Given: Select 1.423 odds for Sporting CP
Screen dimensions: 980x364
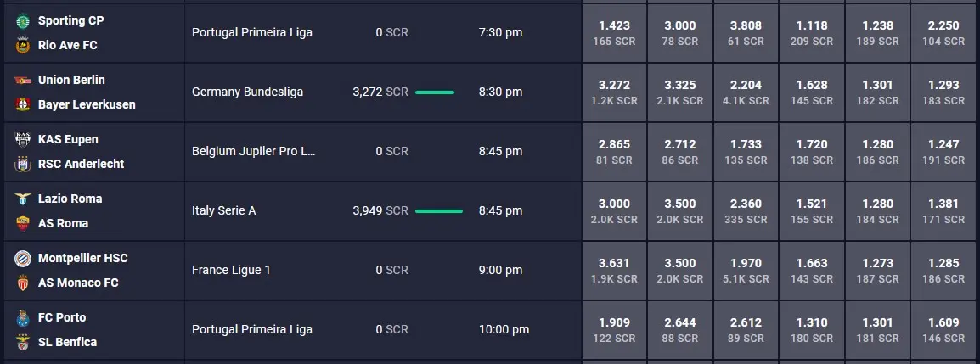Looking at the screenshot, I should tap(614, 33).
